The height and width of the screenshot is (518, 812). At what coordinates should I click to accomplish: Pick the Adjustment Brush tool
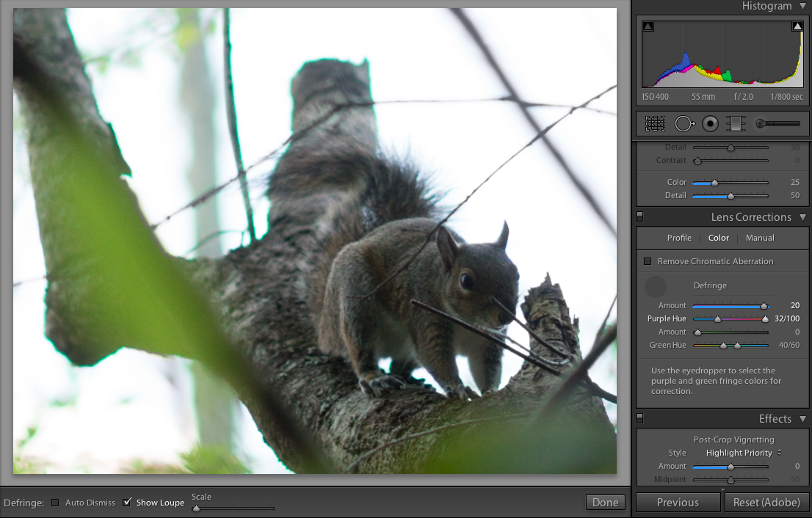point(777,124)
